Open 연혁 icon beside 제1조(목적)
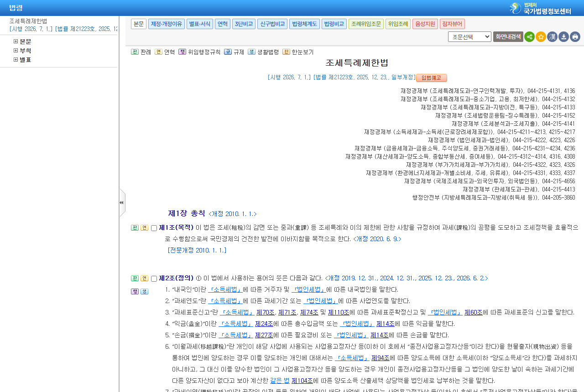This screenshot has height=392, width=584. [144, 228]
